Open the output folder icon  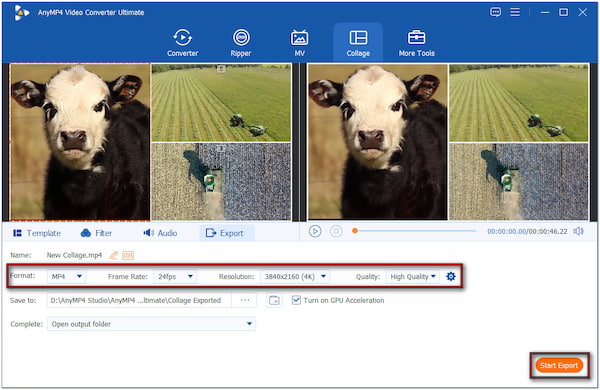click(274, 300)
